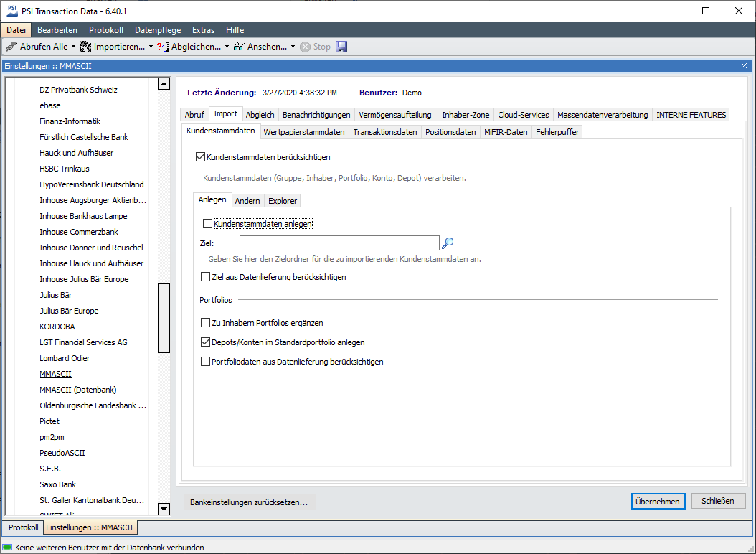Close the Einstellungen MMASCII panel
This screenshot has width=756, height=554.
[744, 65]
